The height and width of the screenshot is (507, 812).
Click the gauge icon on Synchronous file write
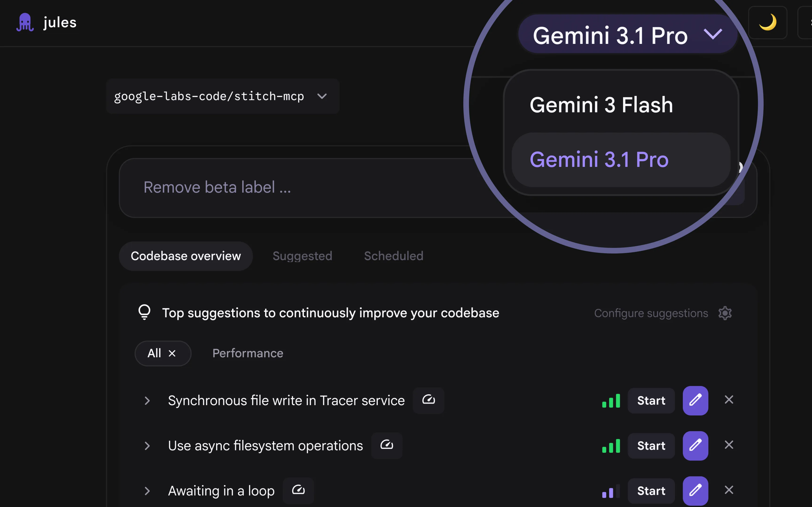point(428,400)
